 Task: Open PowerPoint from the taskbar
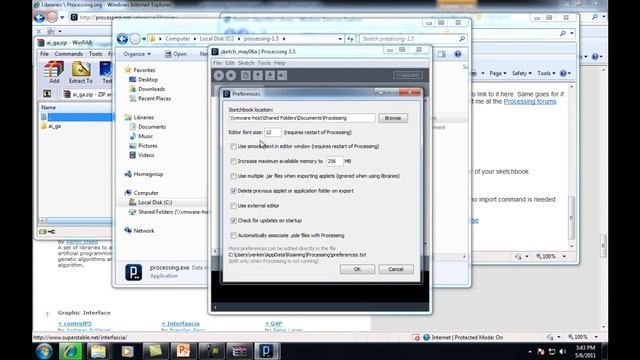pos(183,351)
